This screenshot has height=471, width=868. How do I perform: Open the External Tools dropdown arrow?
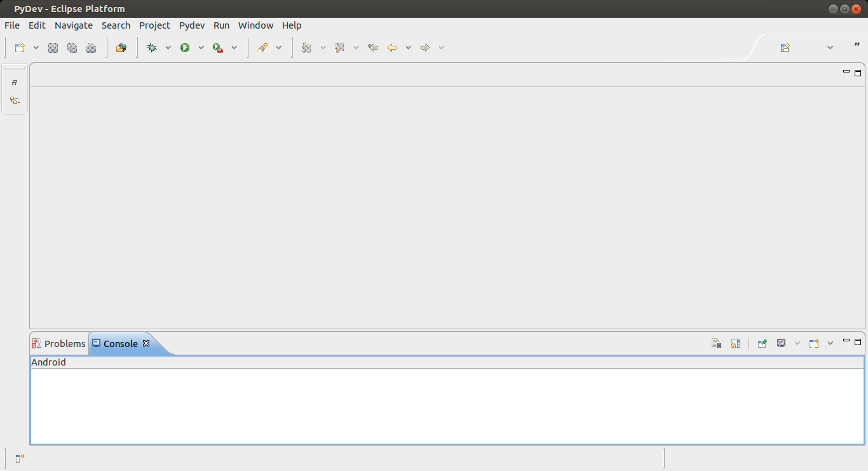(x=234, y=48)
